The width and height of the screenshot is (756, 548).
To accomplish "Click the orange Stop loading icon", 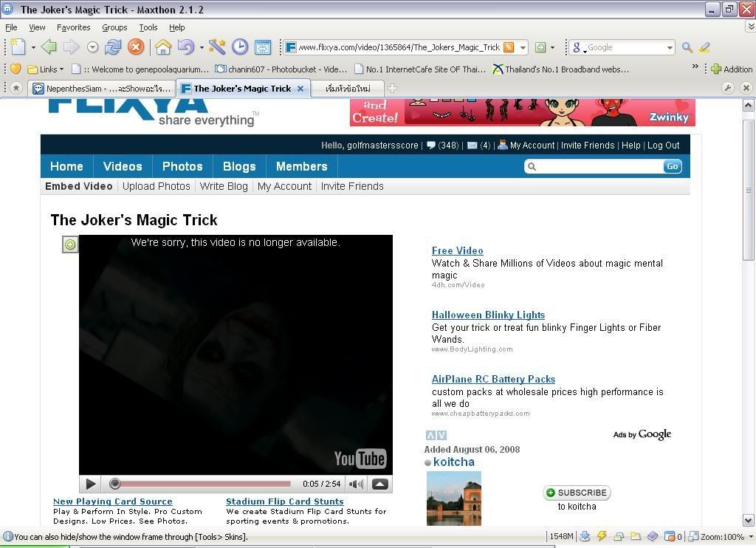I will (x=136, y=47).
